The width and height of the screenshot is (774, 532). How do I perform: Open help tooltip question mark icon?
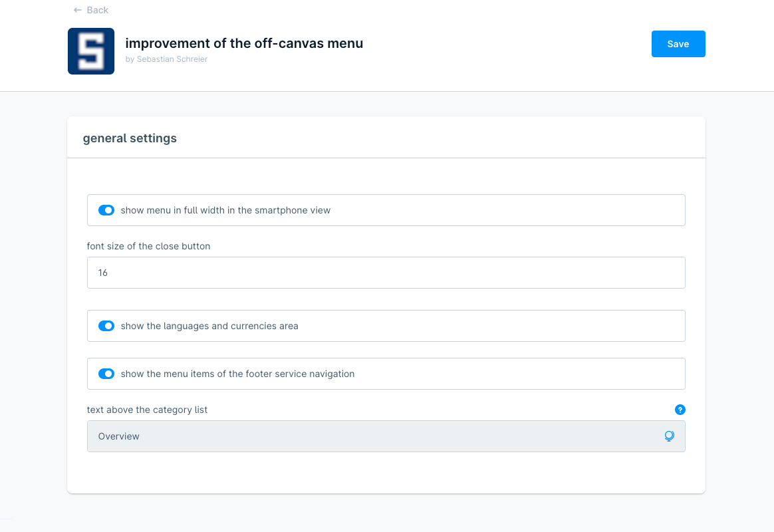coord(680,410)
